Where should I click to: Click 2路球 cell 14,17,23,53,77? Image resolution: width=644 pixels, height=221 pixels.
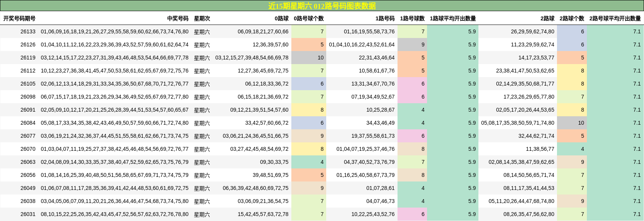click(x=536, y=58)
